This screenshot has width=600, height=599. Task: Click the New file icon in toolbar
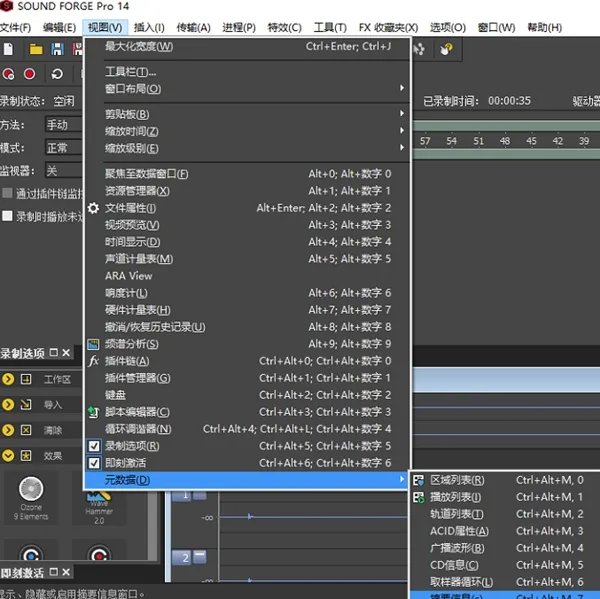(8, 49)
